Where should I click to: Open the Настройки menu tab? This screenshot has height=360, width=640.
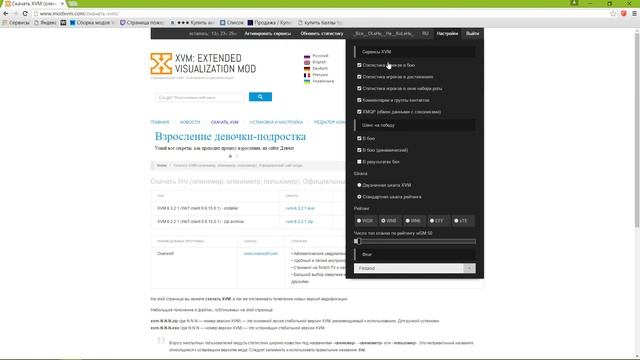[x=447, y=33]
